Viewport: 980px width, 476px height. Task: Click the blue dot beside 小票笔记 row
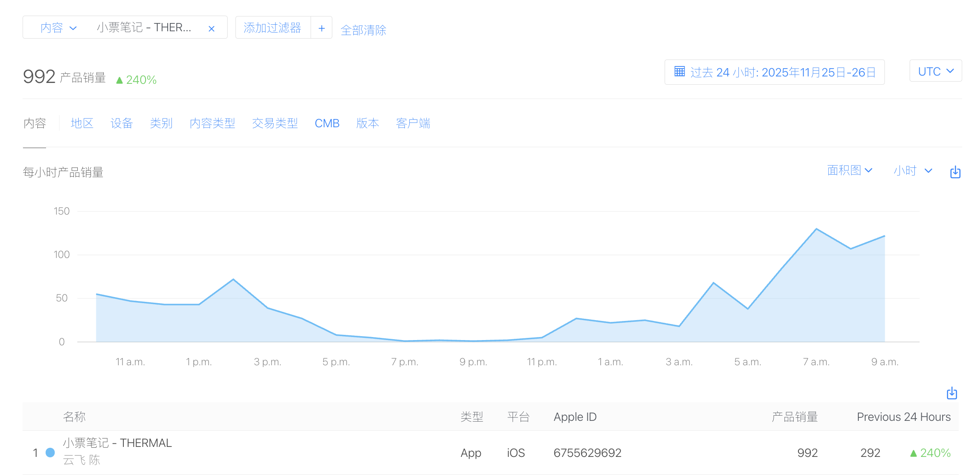(x=50, y=453)
